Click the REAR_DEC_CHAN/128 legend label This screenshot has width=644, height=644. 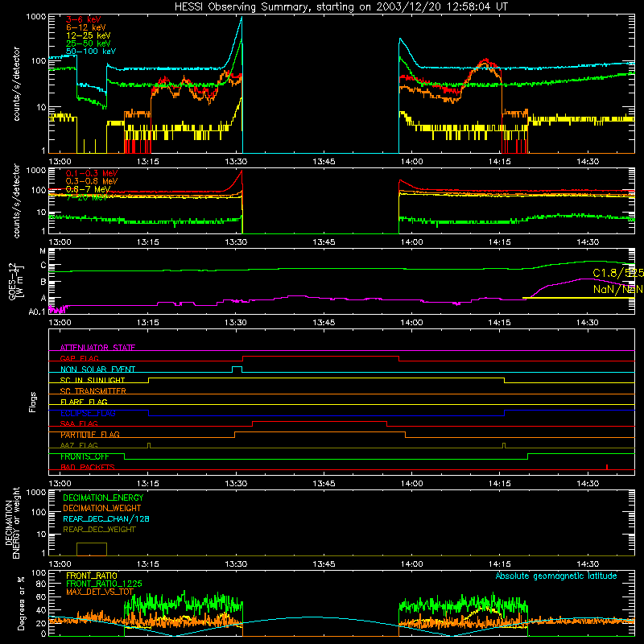pyautogui.click(x=106, y=518)
